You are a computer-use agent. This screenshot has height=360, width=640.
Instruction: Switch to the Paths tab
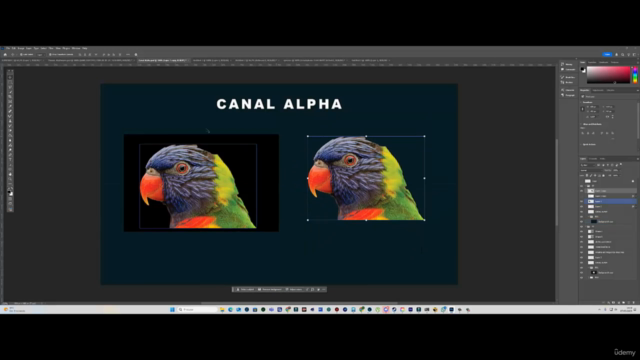(602, 158)
